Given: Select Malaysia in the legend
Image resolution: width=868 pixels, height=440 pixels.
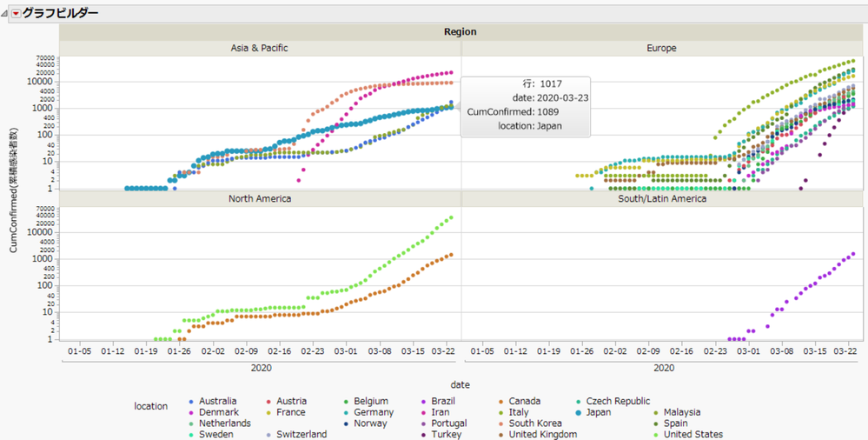Looking at the screenshot, I should tap(682, 412).
